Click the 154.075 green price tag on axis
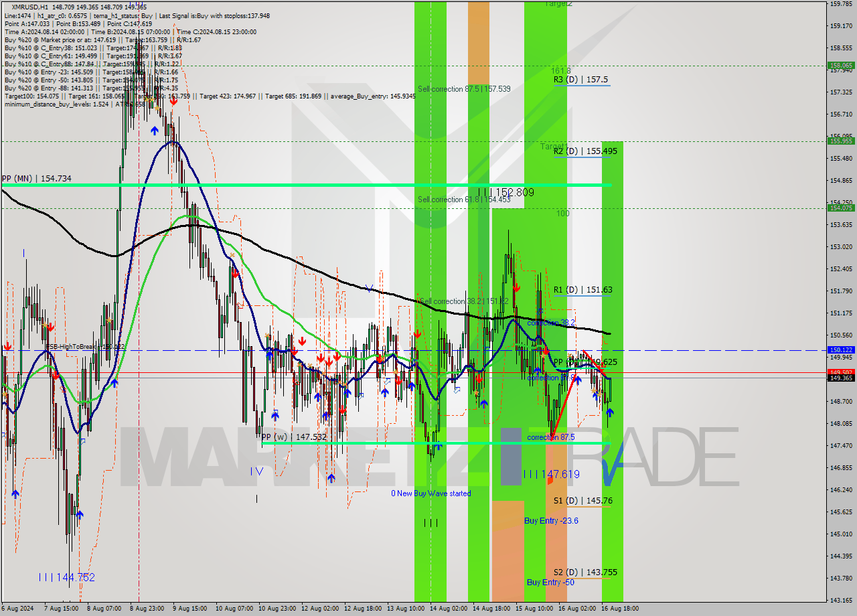 point(841,208)
